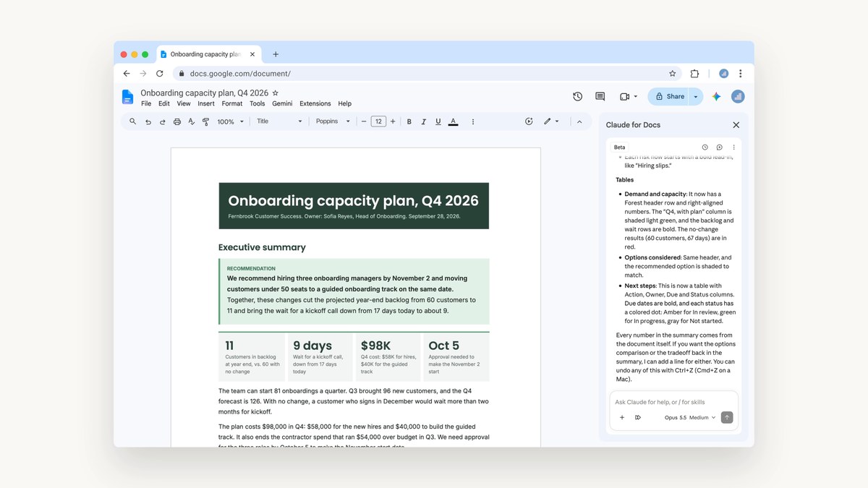Open the text color picker

tap(454, 121)
